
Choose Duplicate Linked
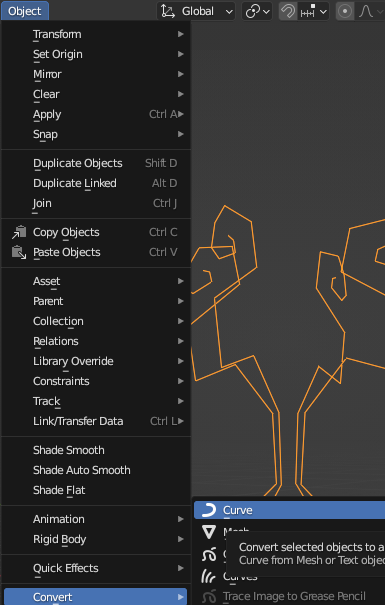tap(96, 183)
